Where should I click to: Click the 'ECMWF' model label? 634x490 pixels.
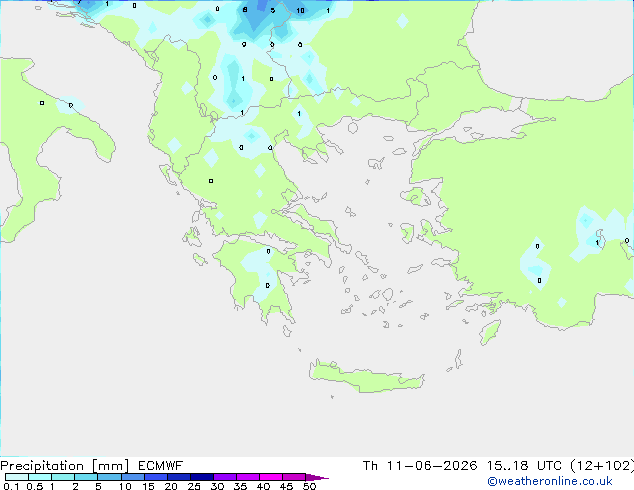tap(161, 466)
